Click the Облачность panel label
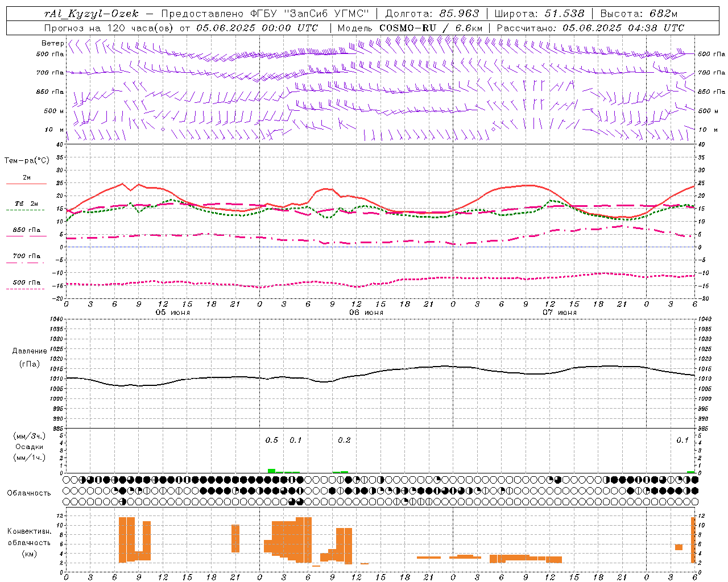Image resolution: width=728 pixels, height=582 pixels. pyautogui.click(x=29, y=493)
